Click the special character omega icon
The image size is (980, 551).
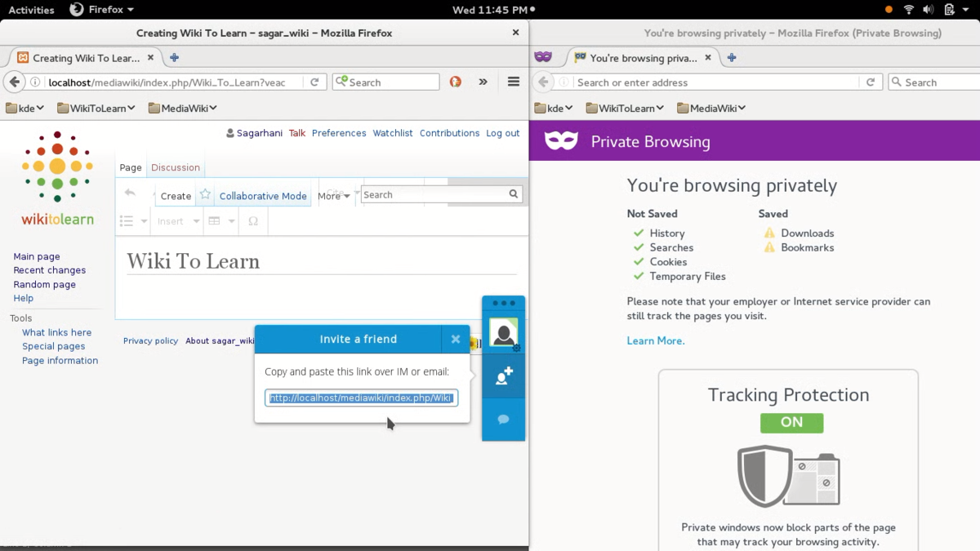(253, 221)
